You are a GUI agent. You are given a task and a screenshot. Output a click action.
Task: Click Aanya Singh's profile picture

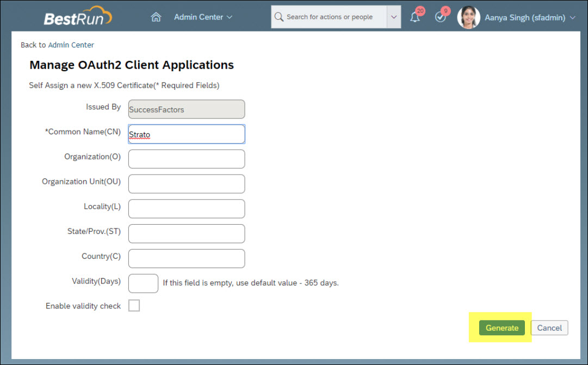click(x=468, y=17)
